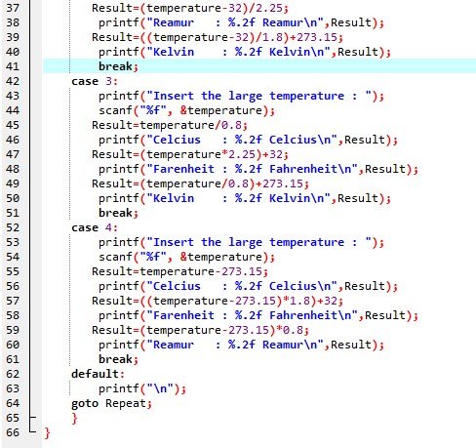Click line number 62 in the gutter
The width and height of the screenshot is (476, 448).
[13, 374]
